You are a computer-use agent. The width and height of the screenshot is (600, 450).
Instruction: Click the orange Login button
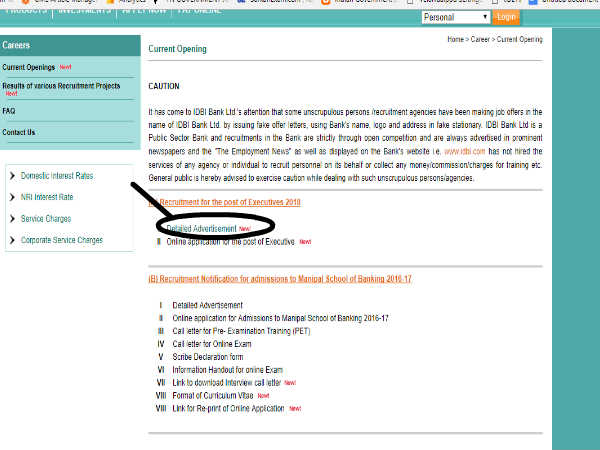[506, 17]
